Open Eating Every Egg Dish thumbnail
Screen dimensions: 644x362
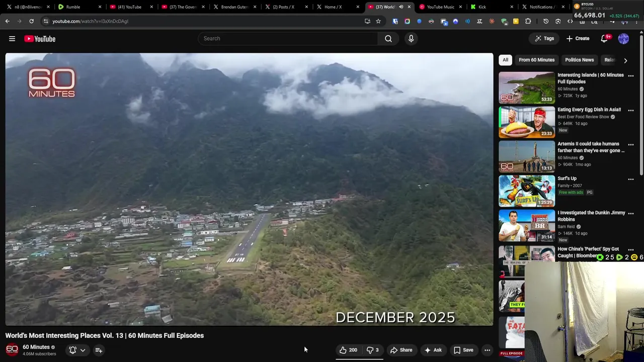coord(527,122)
